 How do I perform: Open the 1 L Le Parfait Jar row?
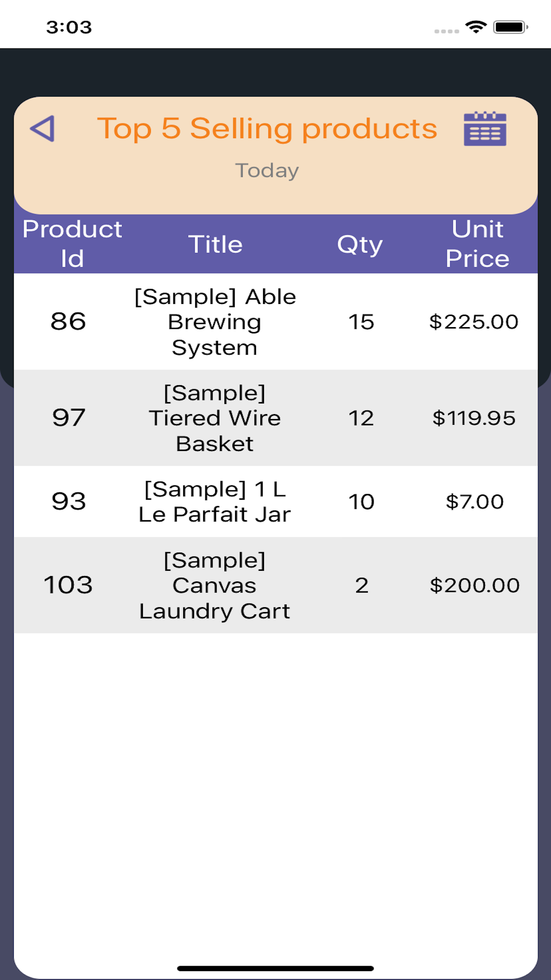(x=215, y=502)
